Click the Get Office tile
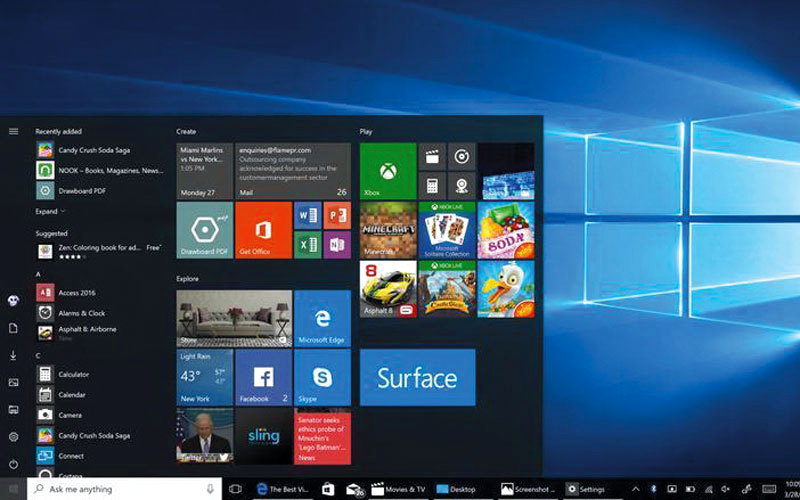This screenshot has width=800, height=500. pyautogui.click(x=263, y=230)
